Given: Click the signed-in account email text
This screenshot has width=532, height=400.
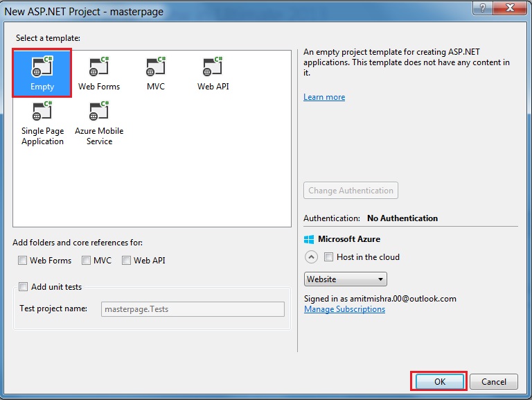Looking at the screenshot, I should [x=403, y=299].
